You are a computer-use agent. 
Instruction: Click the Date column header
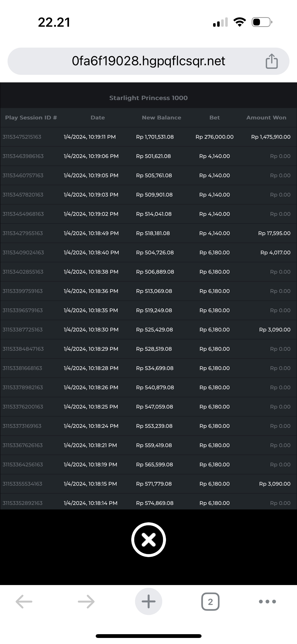click(x=98, y=118)
